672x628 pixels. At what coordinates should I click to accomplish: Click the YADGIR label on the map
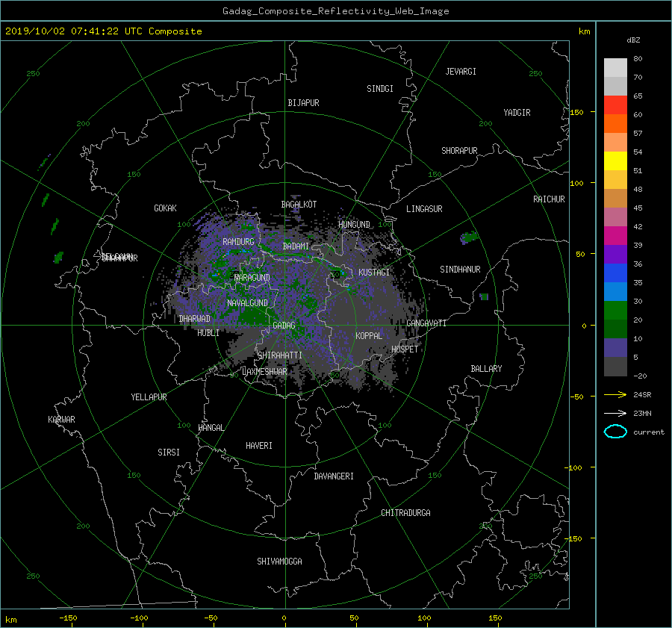tap(517, 113)
